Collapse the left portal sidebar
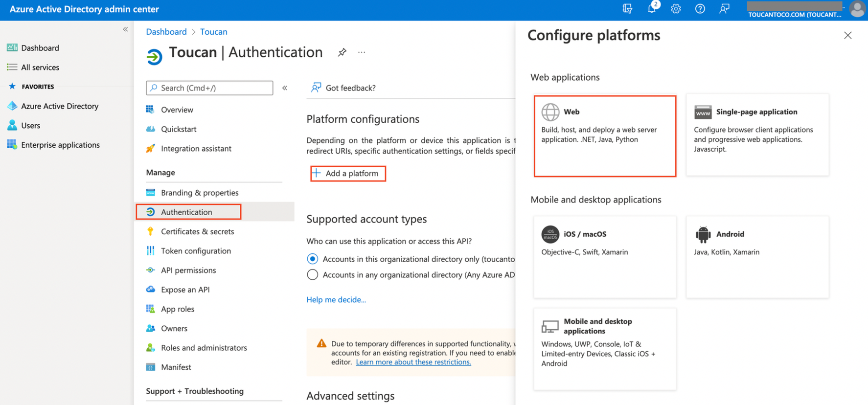 coord(125,29)
